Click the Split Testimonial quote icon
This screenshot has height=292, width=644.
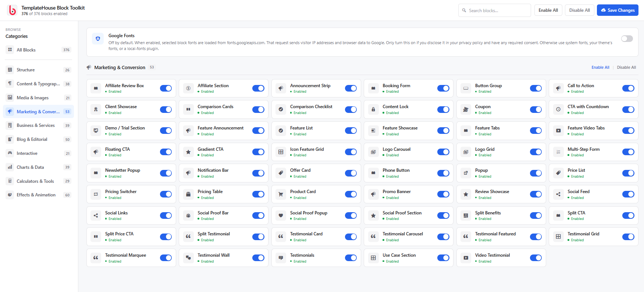click(x=188, y=236)
